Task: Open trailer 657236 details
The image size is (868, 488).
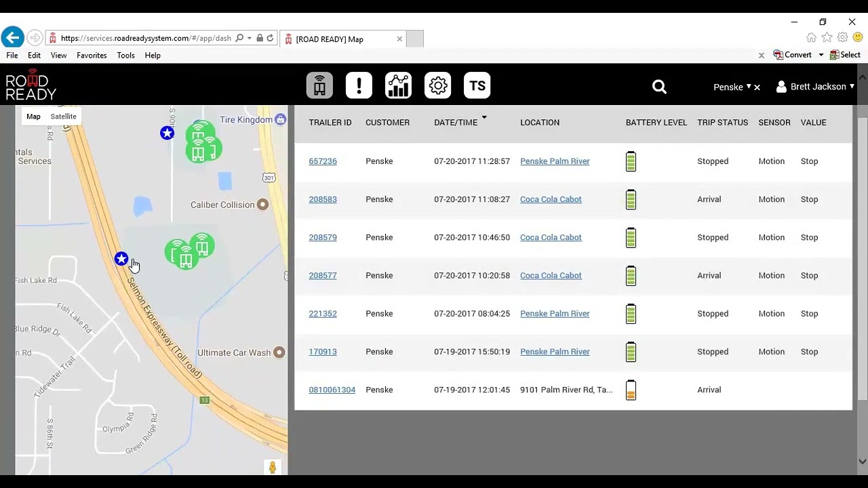Action: coord(323,161)
